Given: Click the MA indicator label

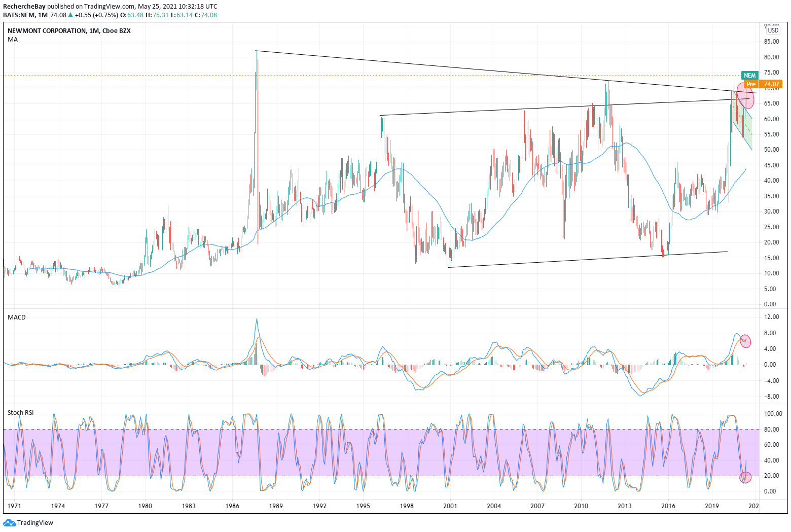Looking at the screenshot, I should point(13,40).
